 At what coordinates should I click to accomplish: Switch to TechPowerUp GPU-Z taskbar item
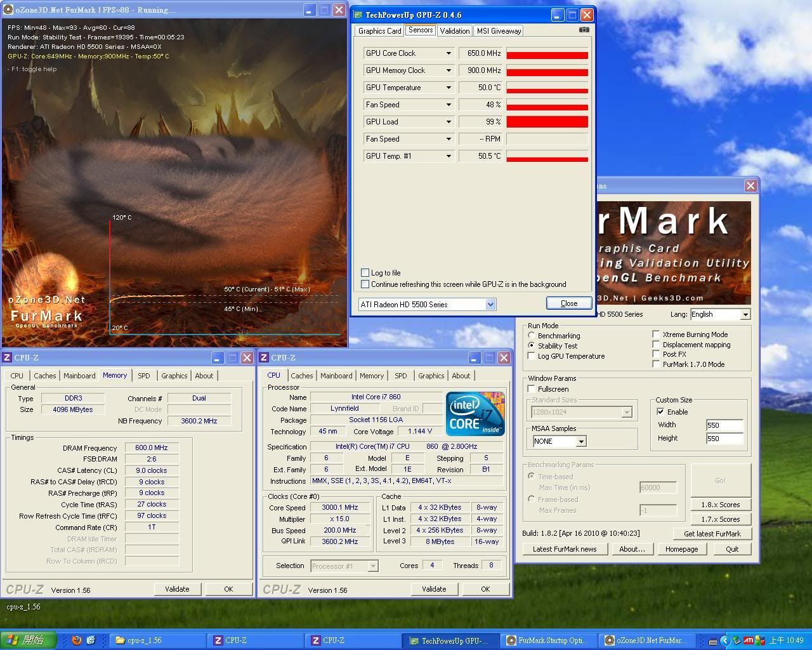coord(451,640)
